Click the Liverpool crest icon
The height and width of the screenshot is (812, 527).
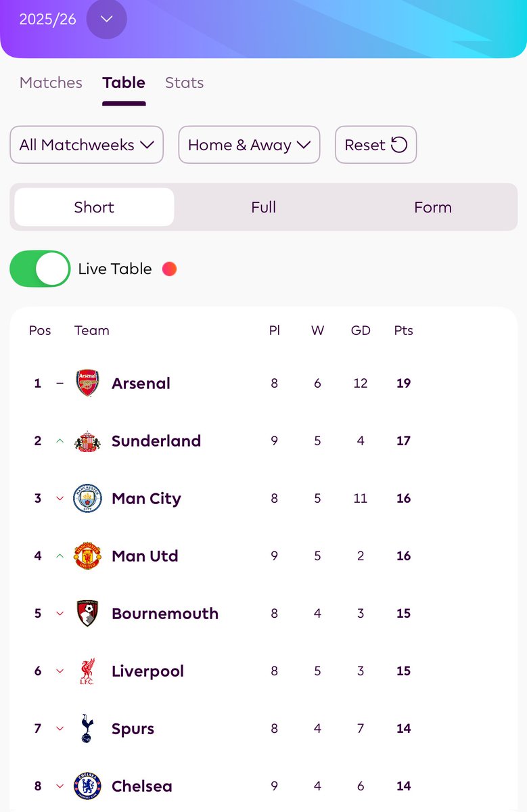[x=87, y=671]
